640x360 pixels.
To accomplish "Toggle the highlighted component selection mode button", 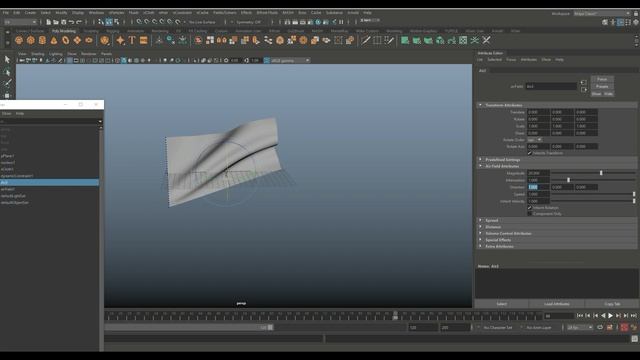I will coord(109,22).
